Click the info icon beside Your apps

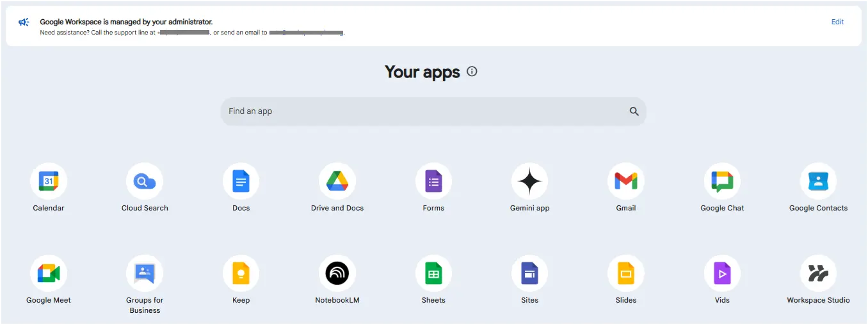pos(472,72)
